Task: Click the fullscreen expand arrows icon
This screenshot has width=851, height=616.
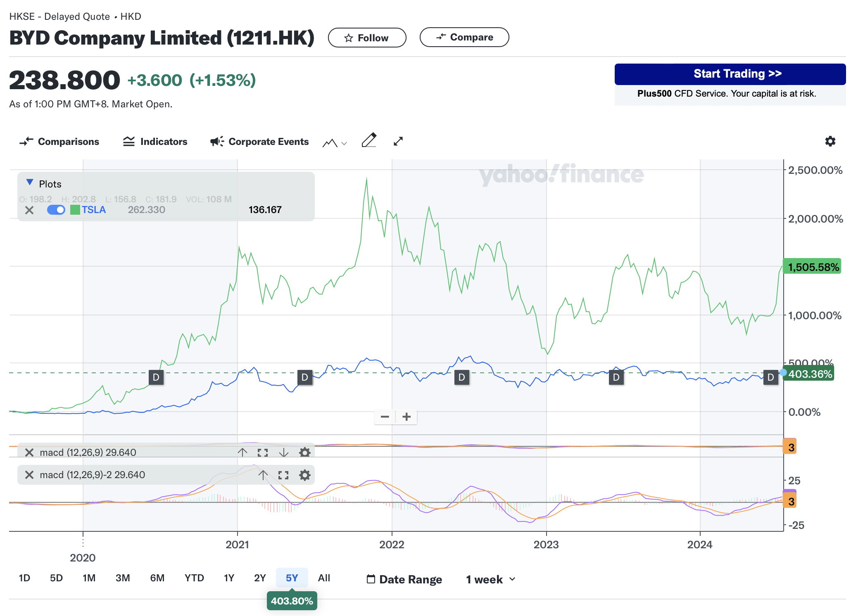Action: pos(398,141)
